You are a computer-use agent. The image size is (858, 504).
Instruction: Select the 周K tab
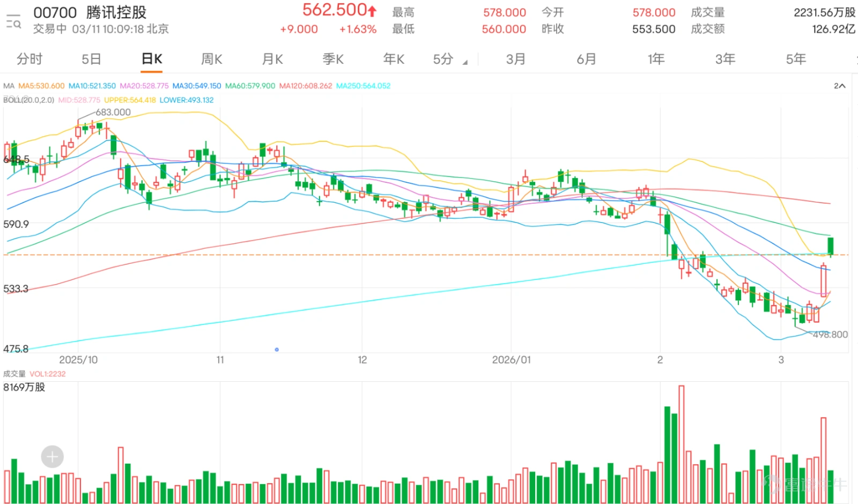click(212, 59)
